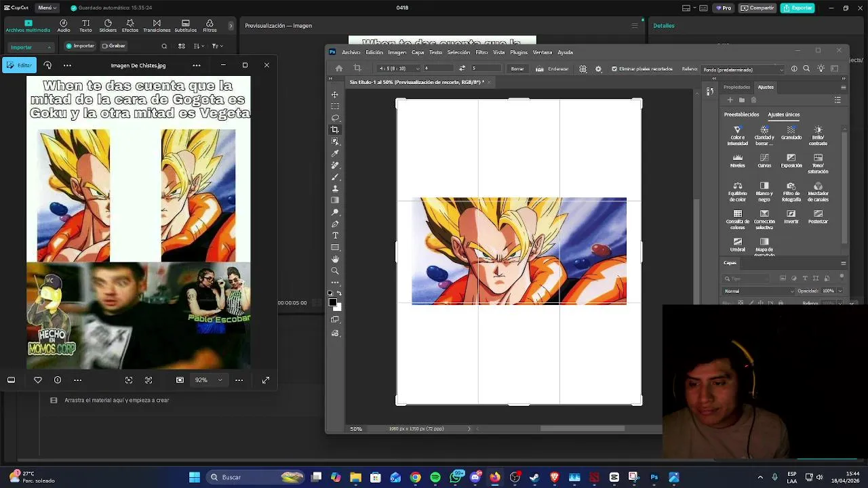
Task: Toggle favorite heart in image viewer
Action: 38,380
